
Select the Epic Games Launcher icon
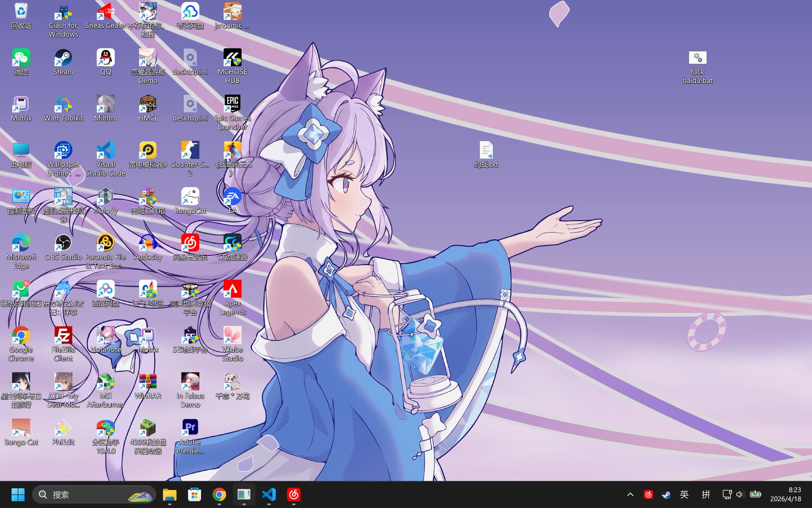[232, 113]
